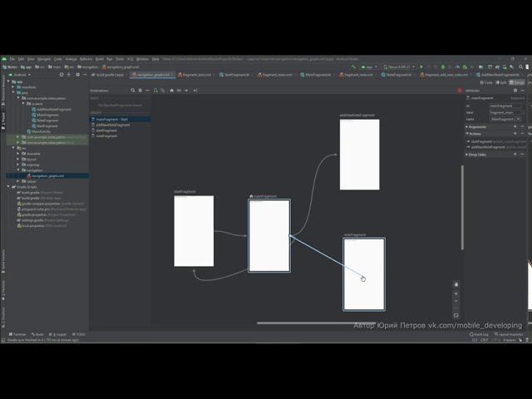Click the red error indicator icon
Viewport: 532px width, 399px height.
click(x=460, y=91)
